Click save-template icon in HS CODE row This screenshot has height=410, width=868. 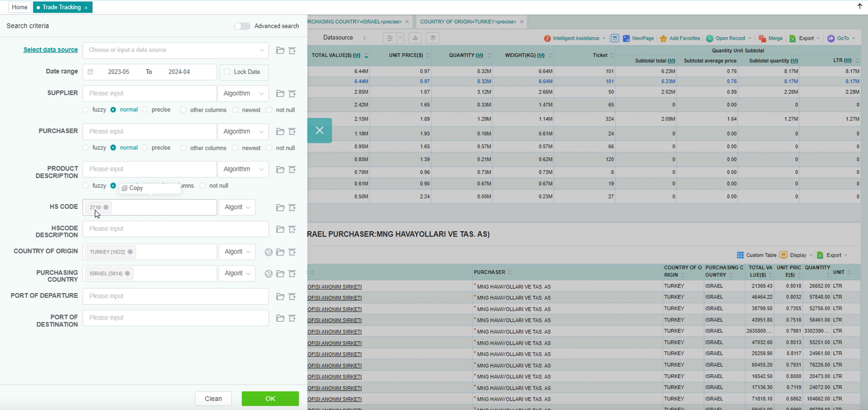point(292,208)
